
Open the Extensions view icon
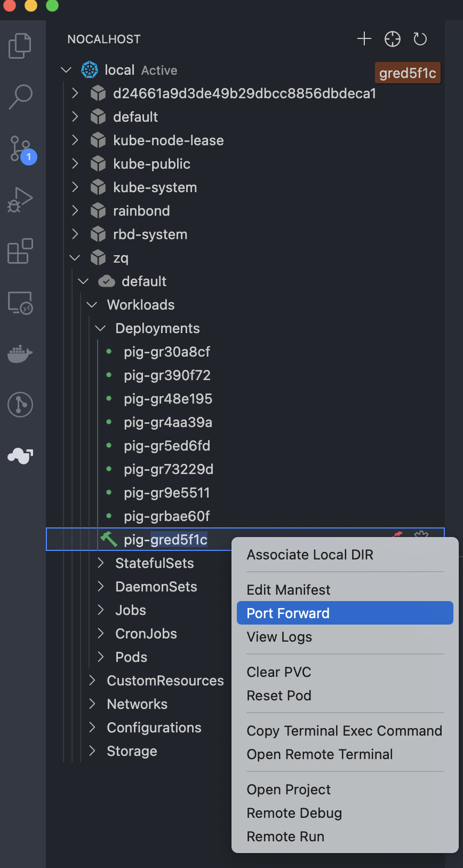pos(20,251)
